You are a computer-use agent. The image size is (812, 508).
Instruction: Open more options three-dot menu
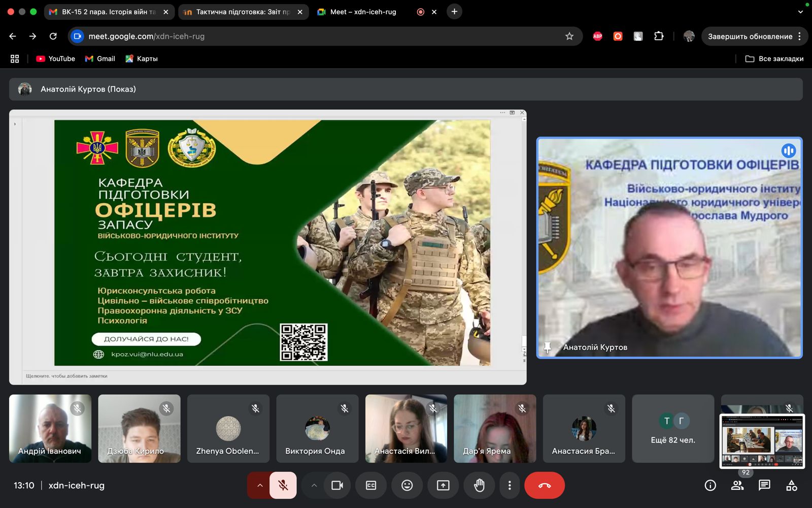tap(510, 485)
